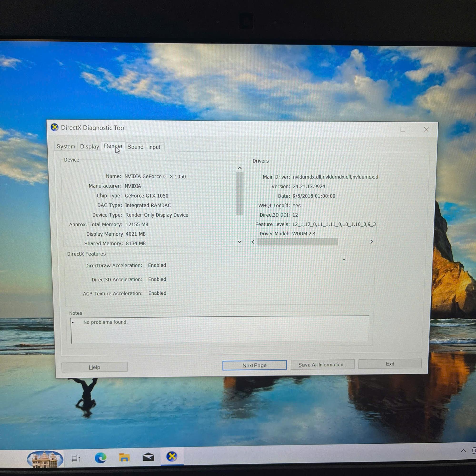The image size is (476, 476).
Task: Select the Render tab
Action: pyautogui.click(x=113, y=146)
